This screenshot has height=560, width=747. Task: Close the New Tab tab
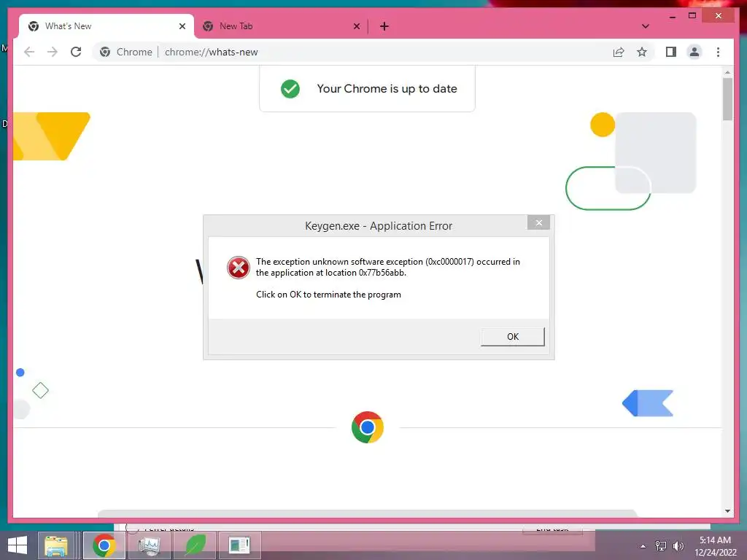pyautogui.click(x=356, y=26)
